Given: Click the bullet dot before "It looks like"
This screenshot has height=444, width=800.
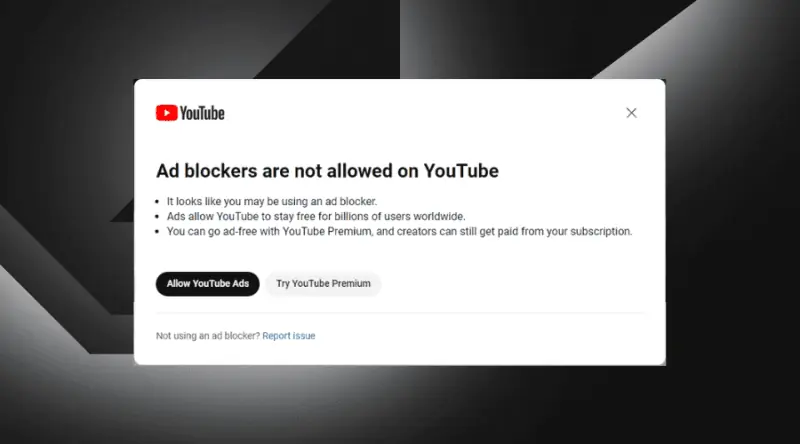Looking at the screenshot, I should pos(158,202).
